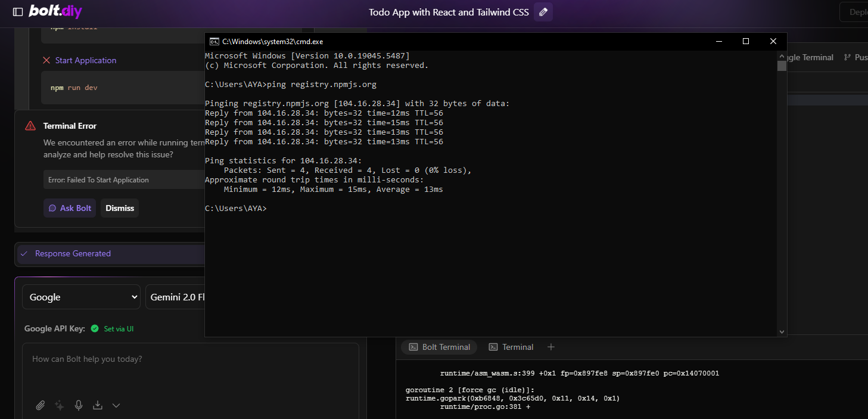Click the 'Terminal Error' heading
The height and width of the screenshot is (419, 868).
70,126
